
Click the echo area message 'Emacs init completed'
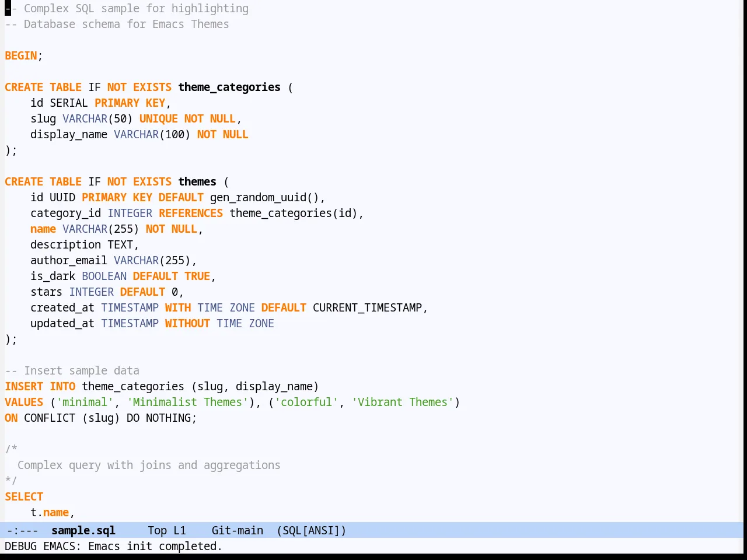coord(155,546)
